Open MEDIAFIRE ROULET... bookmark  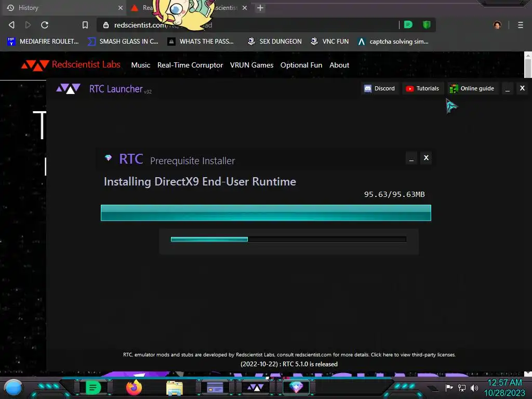(43, 42)
